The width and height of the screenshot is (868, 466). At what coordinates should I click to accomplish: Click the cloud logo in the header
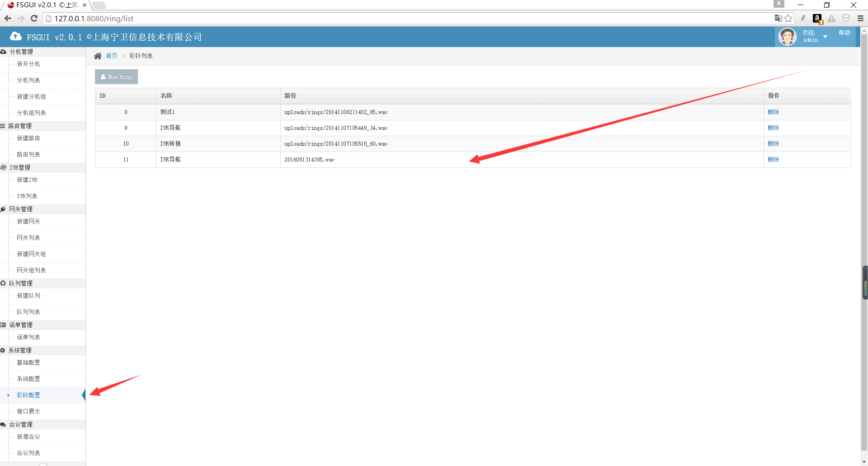point(16,37)
